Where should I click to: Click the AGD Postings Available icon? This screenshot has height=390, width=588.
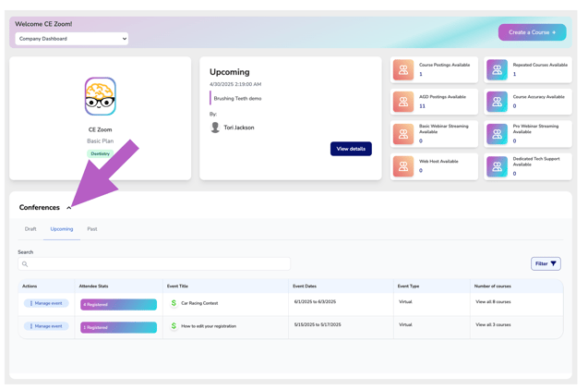coord(403,102)
